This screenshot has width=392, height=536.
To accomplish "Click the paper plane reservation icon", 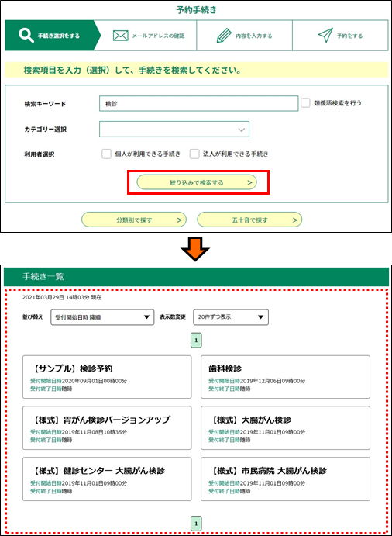I will coord(325,35).
